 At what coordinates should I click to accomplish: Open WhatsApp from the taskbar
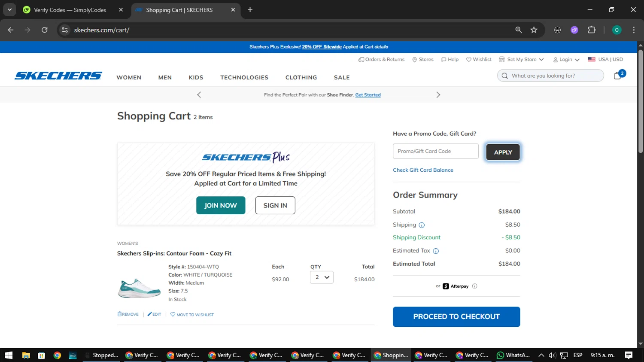[513, 356]
